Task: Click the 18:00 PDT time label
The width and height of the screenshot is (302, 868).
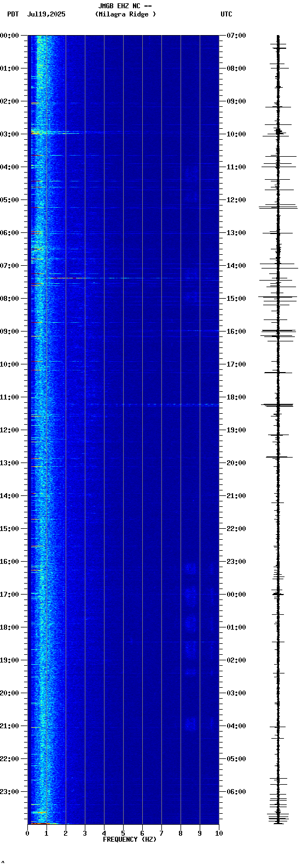Action: coord(10,627)
